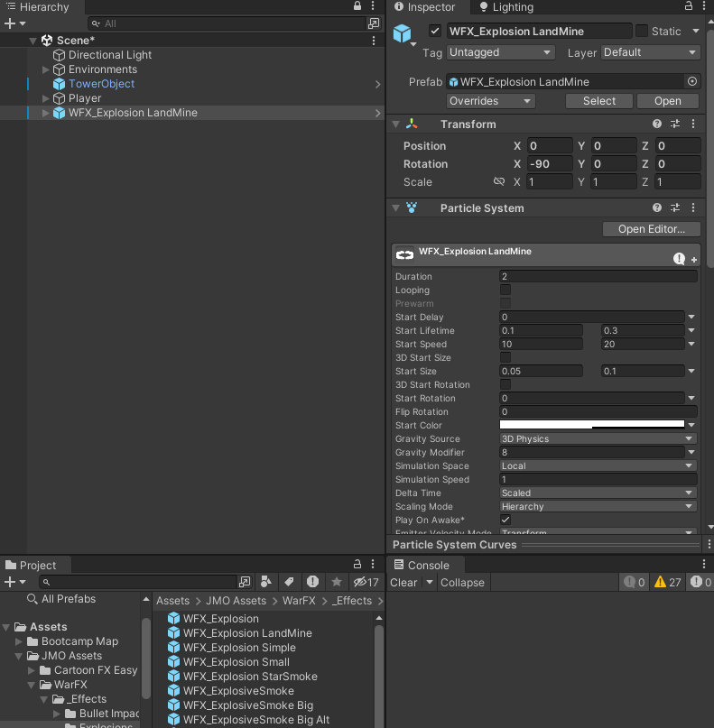
Task: Open Transform component options menu
Action: pos(693,124)
